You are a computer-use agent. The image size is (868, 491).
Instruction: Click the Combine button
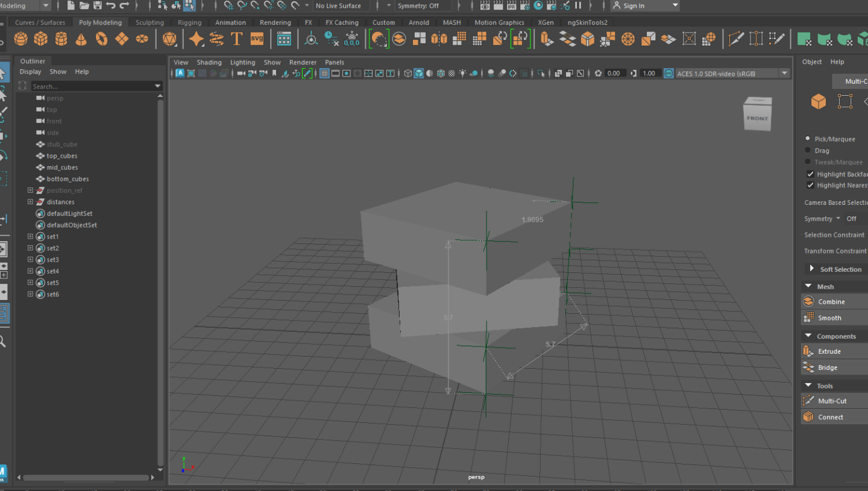coord(834,301)
